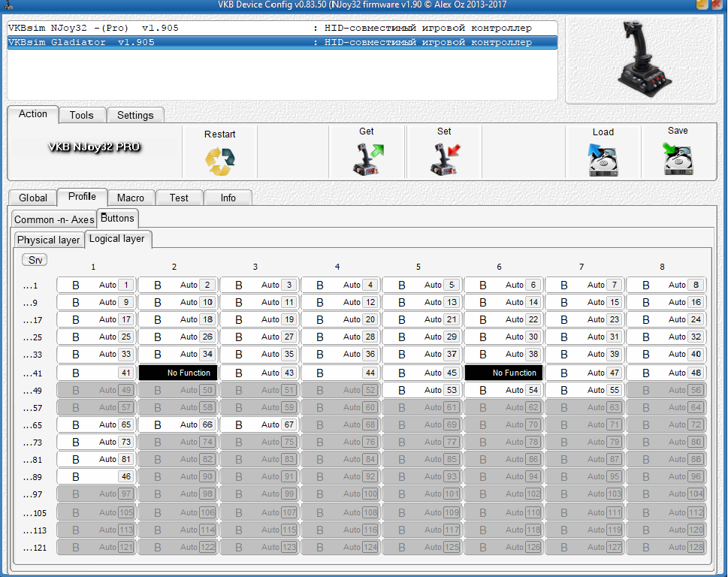Click the button cell numbered 41
This screenshot has width=728, height=577.
[96, 373]
